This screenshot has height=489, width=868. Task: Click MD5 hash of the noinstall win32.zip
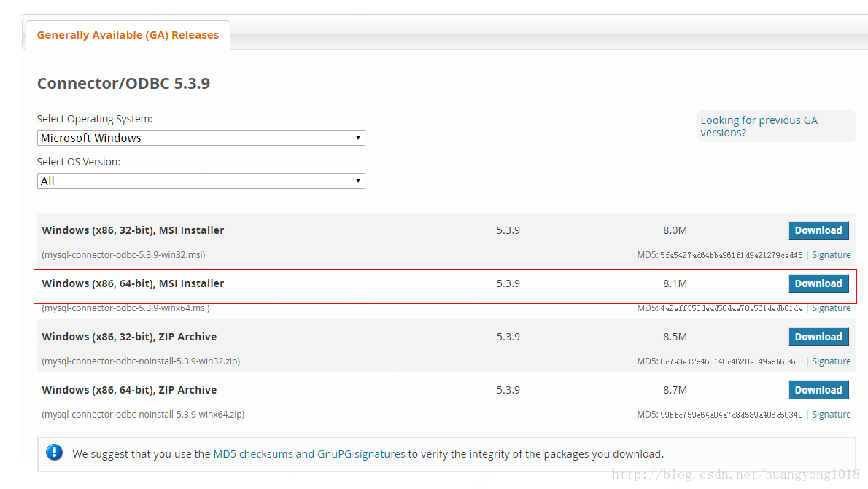(x=732, y=361)
